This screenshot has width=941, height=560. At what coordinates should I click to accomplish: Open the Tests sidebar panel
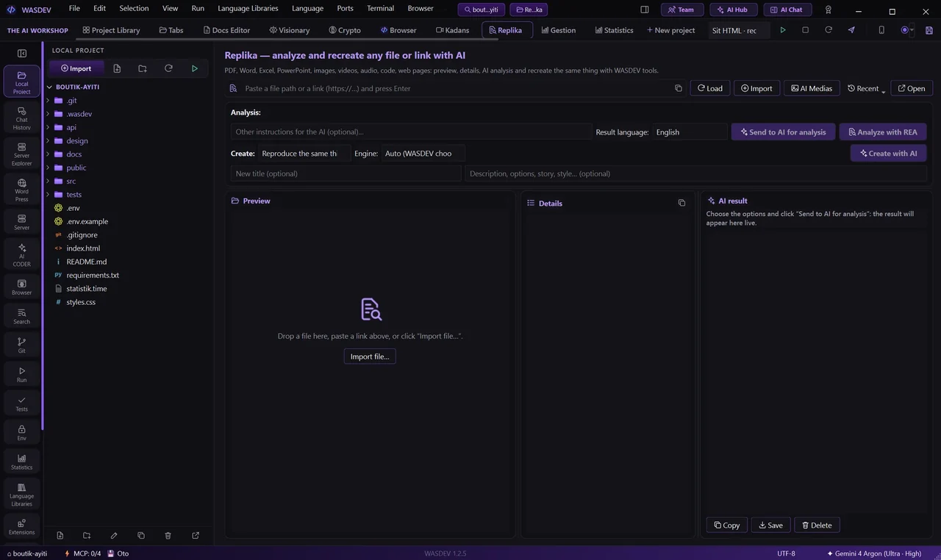coord(22,403)
